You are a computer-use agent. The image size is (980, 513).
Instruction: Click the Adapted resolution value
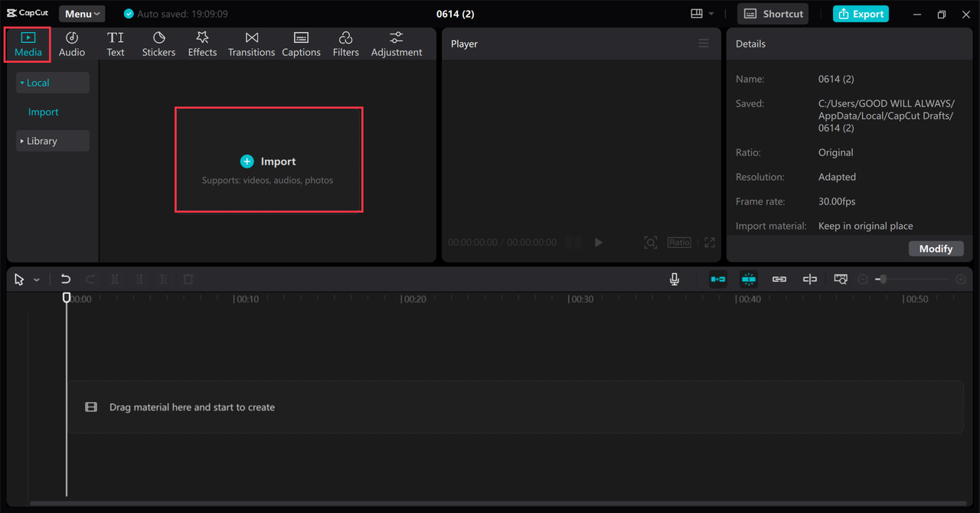(837, 177)
